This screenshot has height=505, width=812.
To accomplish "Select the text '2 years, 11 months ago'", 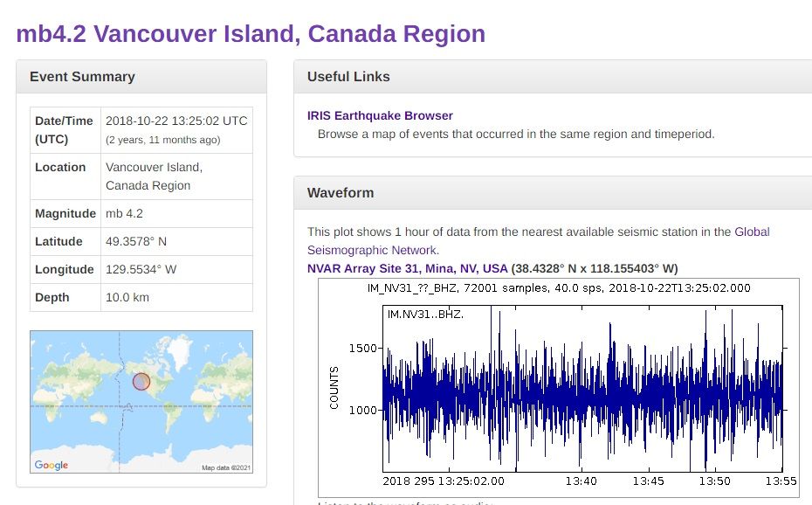I will tap(163, 140).
